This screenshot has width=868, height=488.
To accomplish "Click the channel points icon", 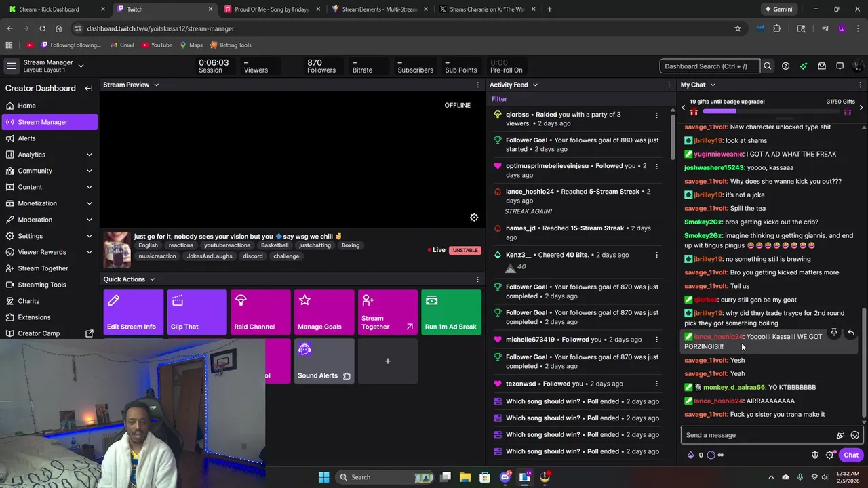I will 711,455.
